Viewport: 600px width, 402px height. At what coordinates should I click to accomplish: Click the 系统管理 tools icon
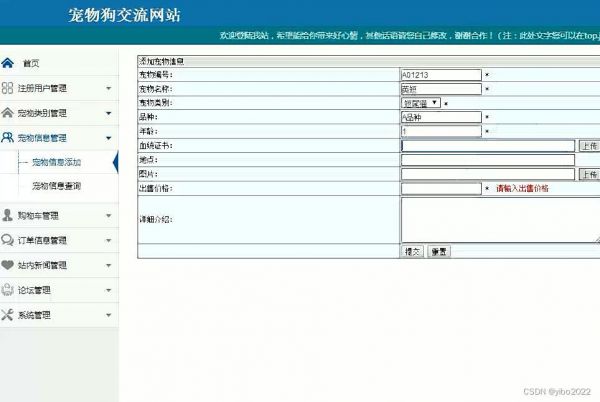(8, 315)
